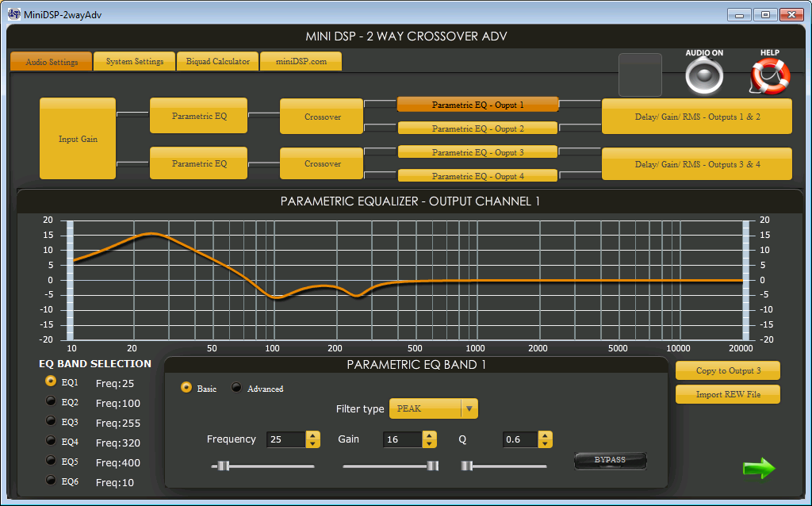Click the Freq:25 label of EQ1
The image size is (812, 506).
[x=115, y=383]
